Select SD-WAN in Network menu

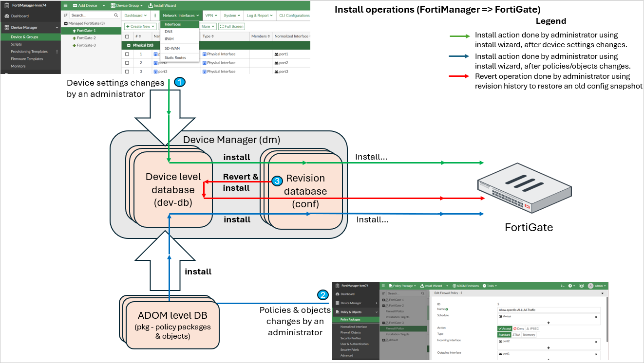pyautogui.click(x=180, y=48)
